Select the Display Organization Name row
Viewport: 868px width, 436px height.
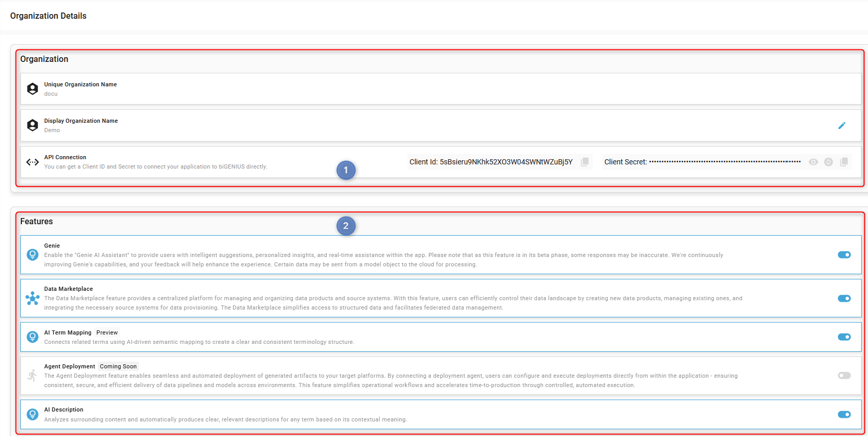416,125
